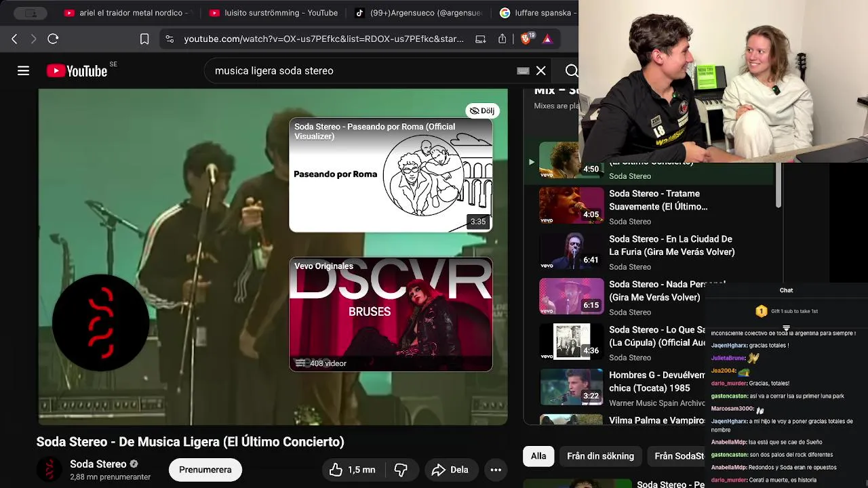
Task: Switch to luisito surströmming YouTube tab
Action: pyautogui.click(x=273, y=13)
